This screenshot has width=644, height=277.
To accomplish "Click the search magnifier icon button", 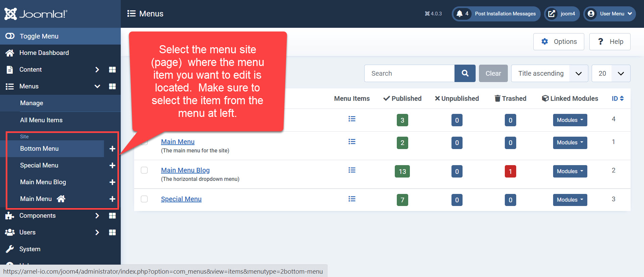I will coord(465,73).
